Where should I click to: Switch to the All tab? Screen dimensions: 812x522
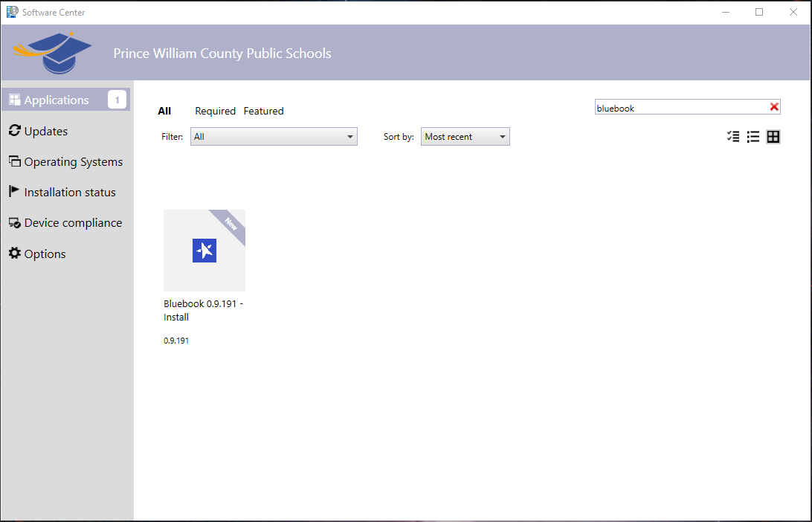pyautogui.click(x=164, y=111)
